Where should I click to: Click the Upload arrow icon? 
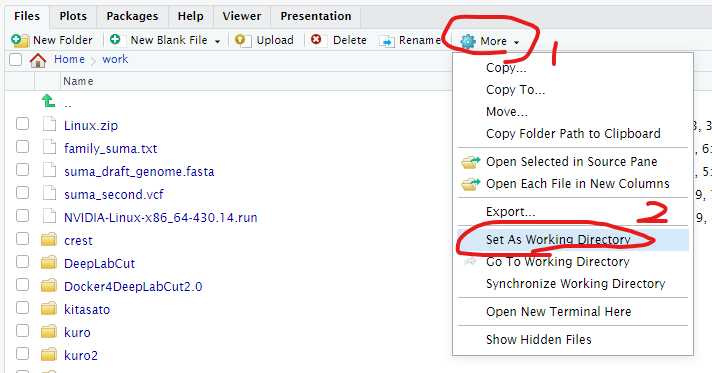[x=243, y=40]
